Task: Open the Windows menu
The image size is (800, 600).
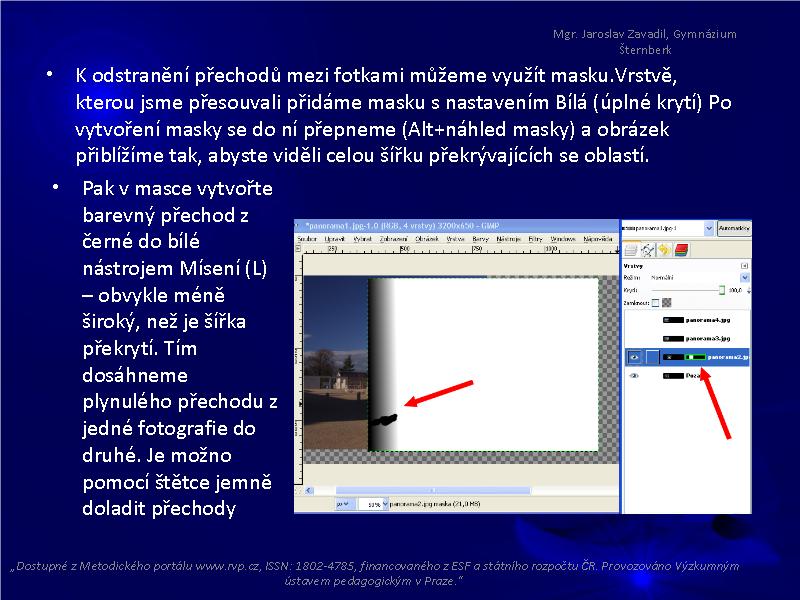Action: (x=563, y=239)
